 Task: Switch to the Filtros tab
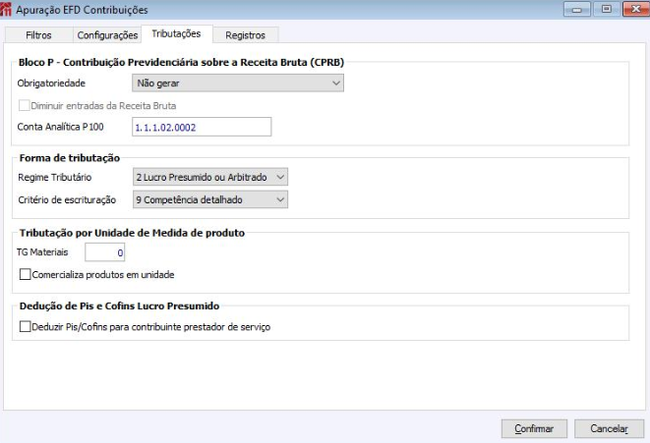[39, 35]
